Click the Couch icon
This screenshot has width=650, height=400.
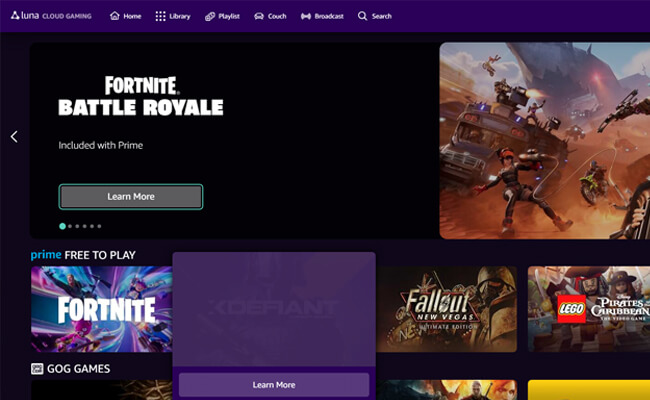click(259, 16)
